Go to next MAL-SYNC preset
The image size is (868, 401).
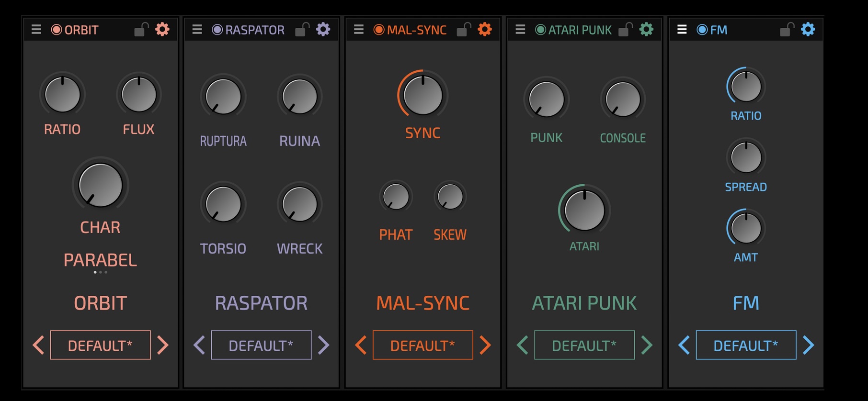(485, 345)
